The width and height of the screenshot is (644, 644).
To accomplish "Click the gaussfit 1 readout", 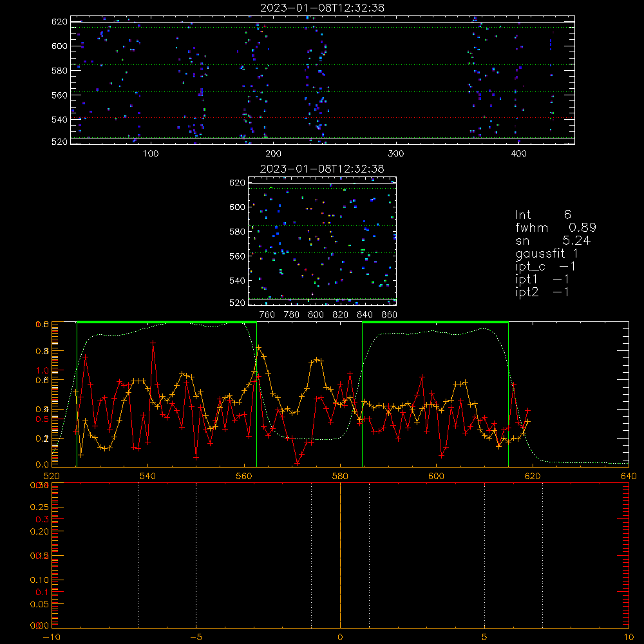I will click(547, 253).
